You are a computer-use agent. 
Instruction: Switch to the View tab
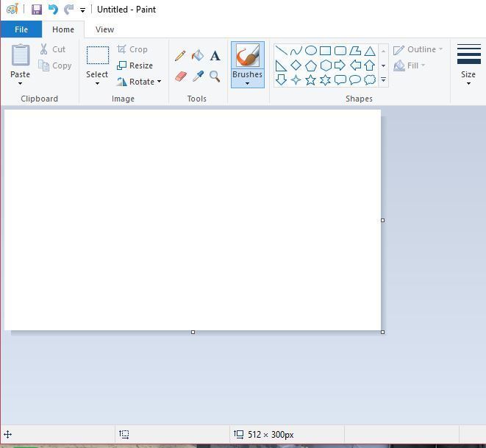[x=104, y=29]
